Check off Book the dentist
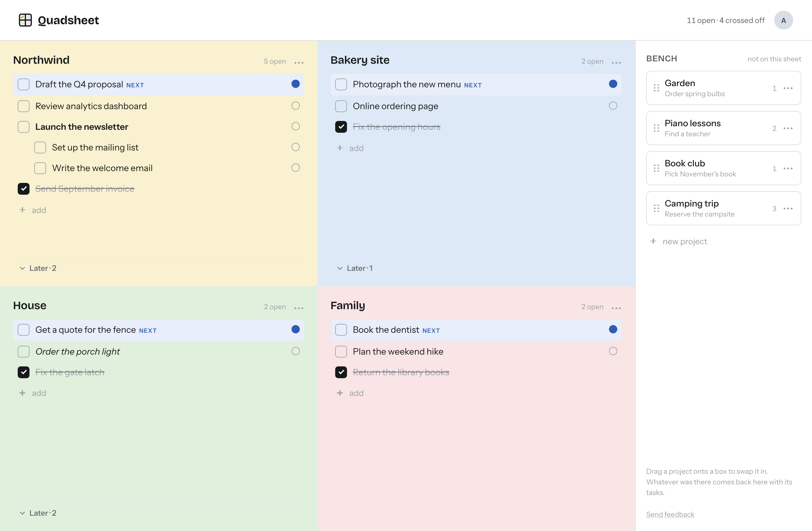The width and height of the screenshot is (812, 531). coord(341,330)
